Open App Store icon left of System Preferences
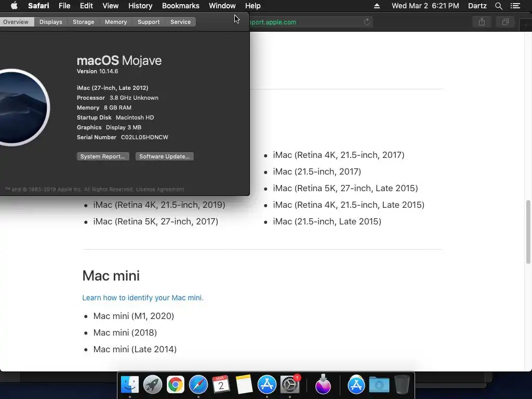 267,385
